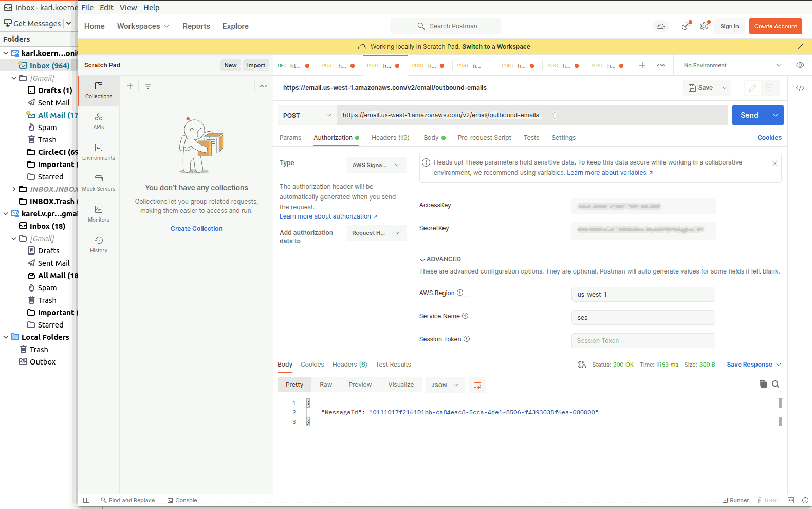812x509 pixels.
Task: Open the request Settings tab
Action: (x=563, y=138)
